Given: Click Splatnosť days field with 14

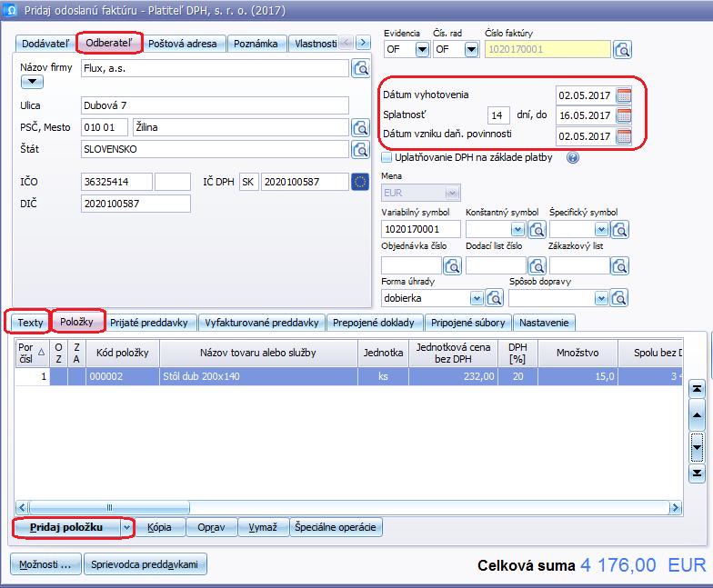Looking at the screenshot, I should click(498, 115).
